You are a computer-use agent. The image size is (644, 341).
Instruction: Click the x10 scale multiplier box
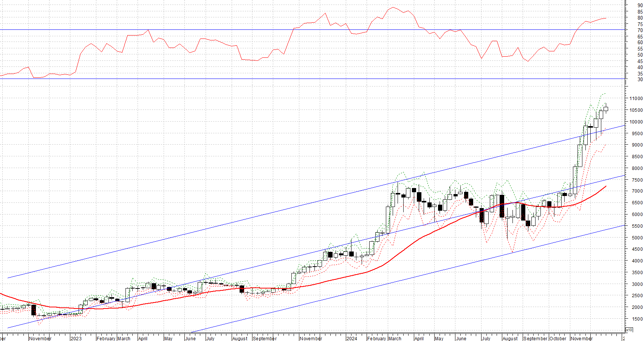629,330
